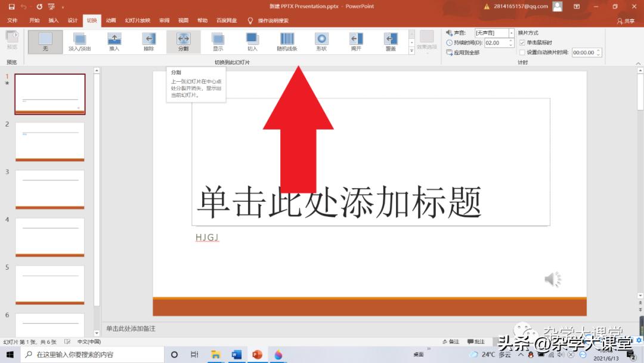Choose the 推入 (Push) transition effect
Viewport: 644px width, 363px height.
pos(114,42)
